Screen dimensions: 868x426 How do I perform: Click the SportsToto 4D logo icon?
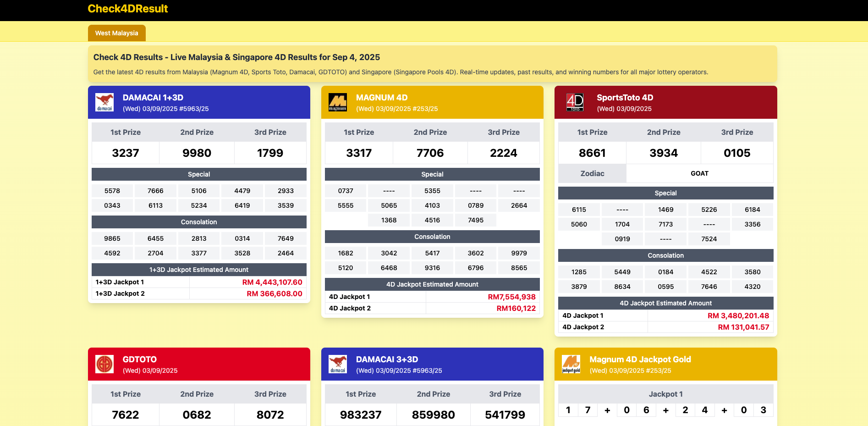click(x=575, y=102)
